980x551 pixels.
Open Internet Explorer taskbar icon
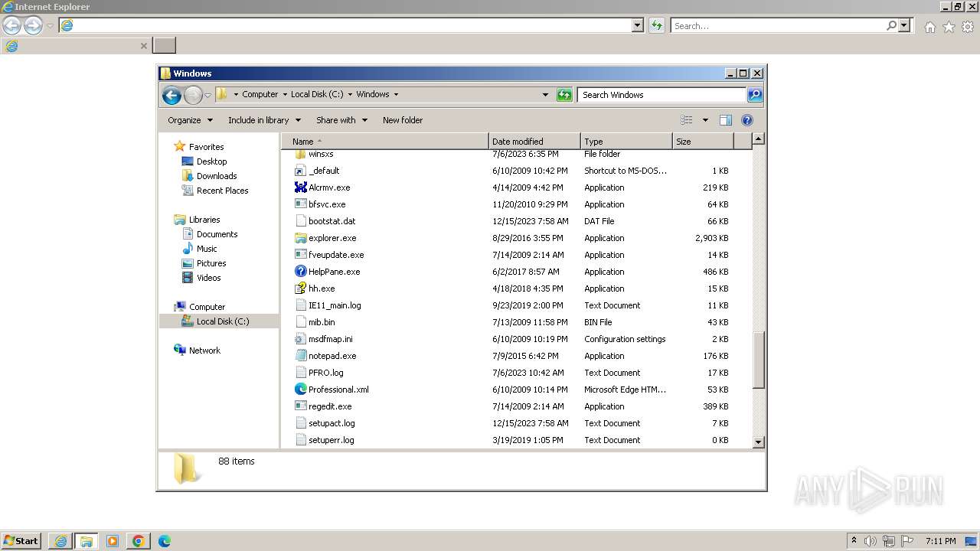click(x=60, y=541)
